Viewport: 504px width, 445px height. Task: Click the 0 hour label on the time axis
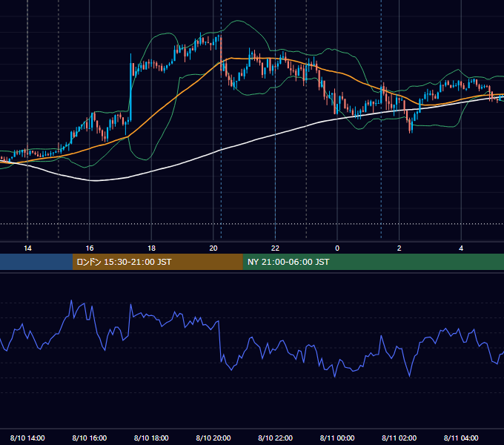(337, 248)
